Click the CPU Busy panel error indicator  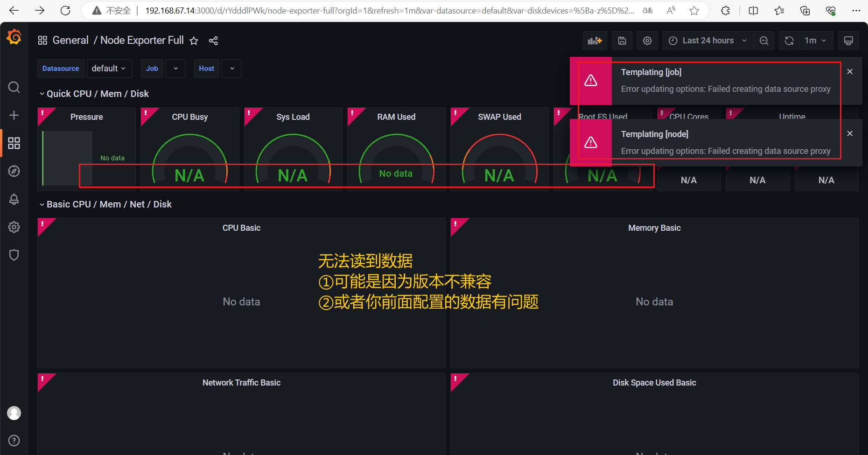coord(147,113)
